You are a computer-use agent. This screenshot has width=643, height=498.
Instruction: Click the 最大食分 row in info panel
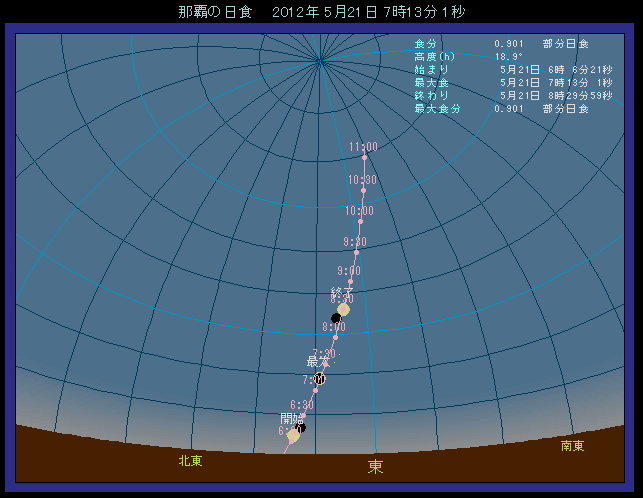coord(502,108)
